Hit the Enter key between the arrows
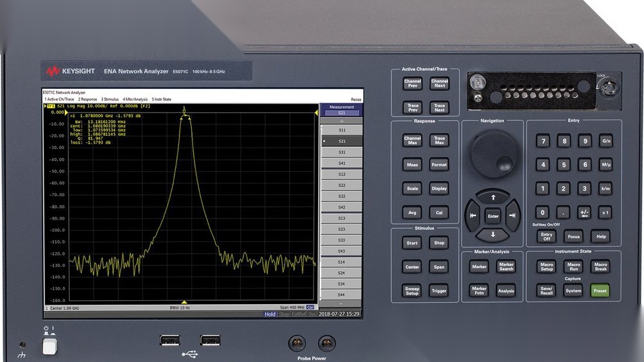This screenshot has width=644, height=362. pyautogui.click(x=493, y=216)
